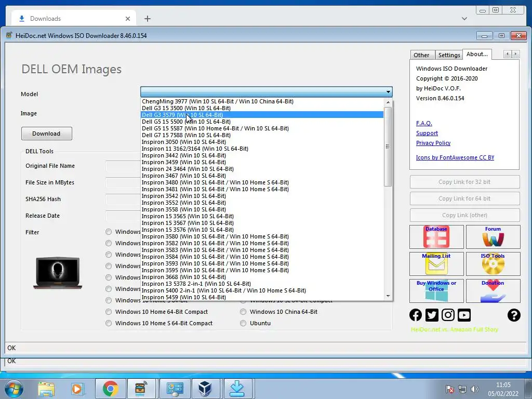Choose Dell G5 15 5587 model entry

pyautogui.click(x=262, y=128)
